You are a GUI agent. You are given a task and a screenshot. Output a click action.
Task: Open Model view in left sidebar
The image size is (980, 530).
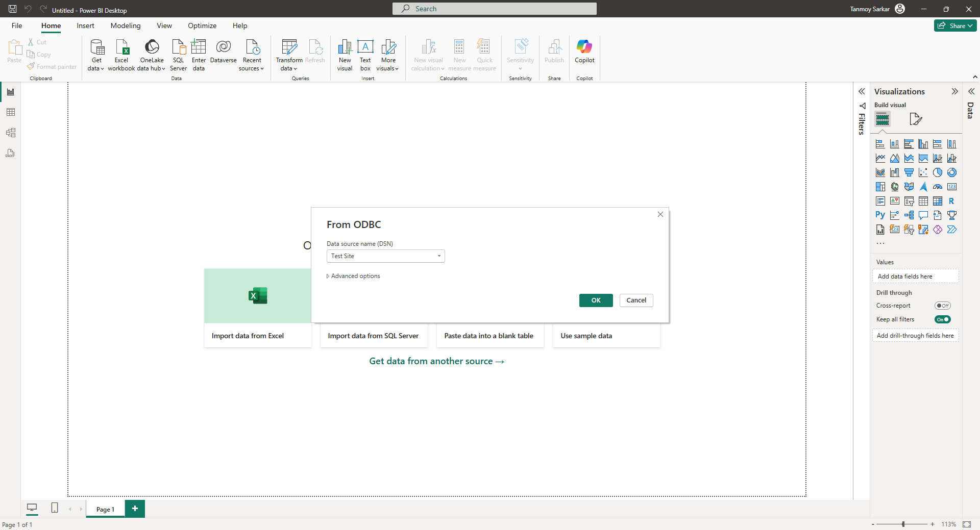click(11, 133)
